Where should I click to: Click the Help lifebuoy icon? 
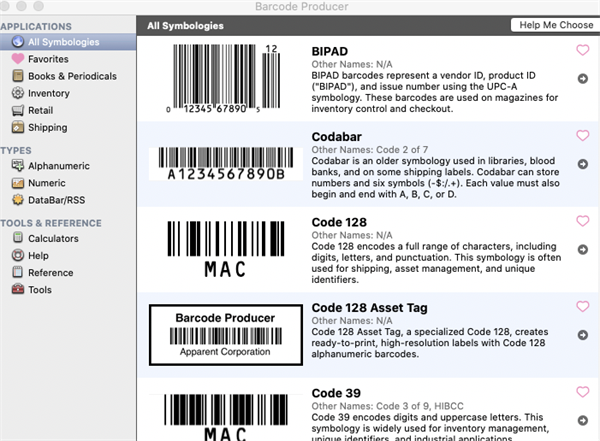click(18, 255)
